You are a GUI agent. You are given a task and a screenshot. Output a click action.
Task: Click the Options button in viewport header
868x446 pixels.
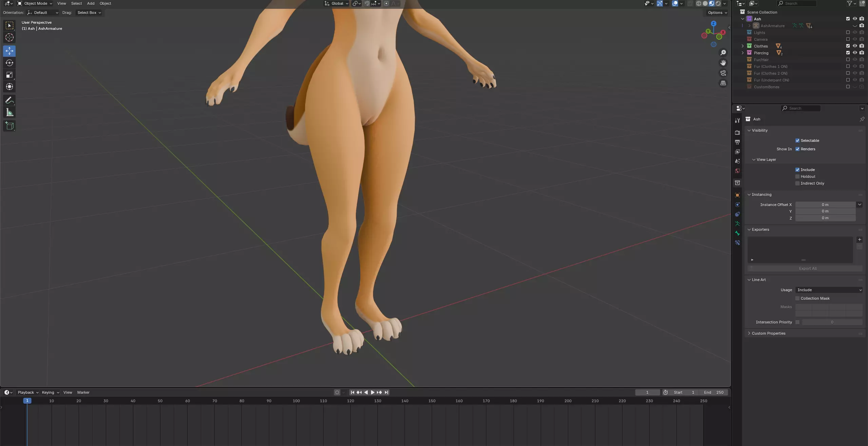point(717,13)
